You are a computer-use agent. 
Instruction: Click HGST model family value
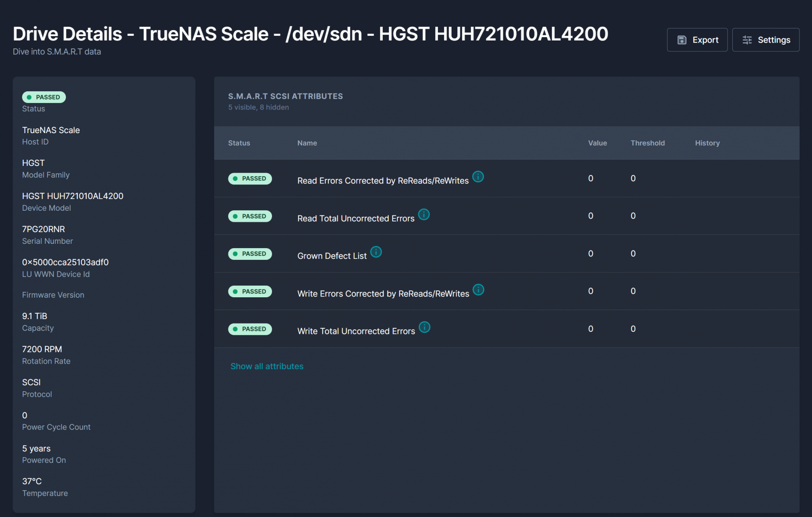[x=33, y=163]
